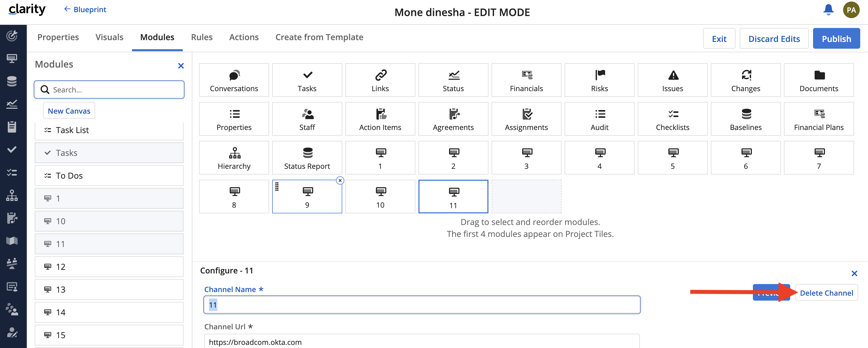868x348 pixels.
Task: Remove channel 9 with its x icon
Action: tap(340, 181)
